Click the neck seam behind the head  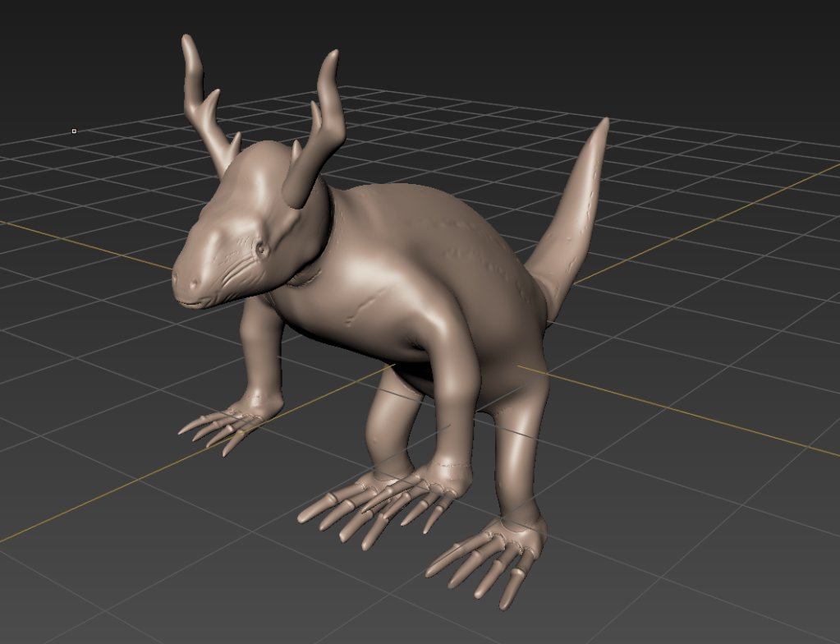coord(316,271)
